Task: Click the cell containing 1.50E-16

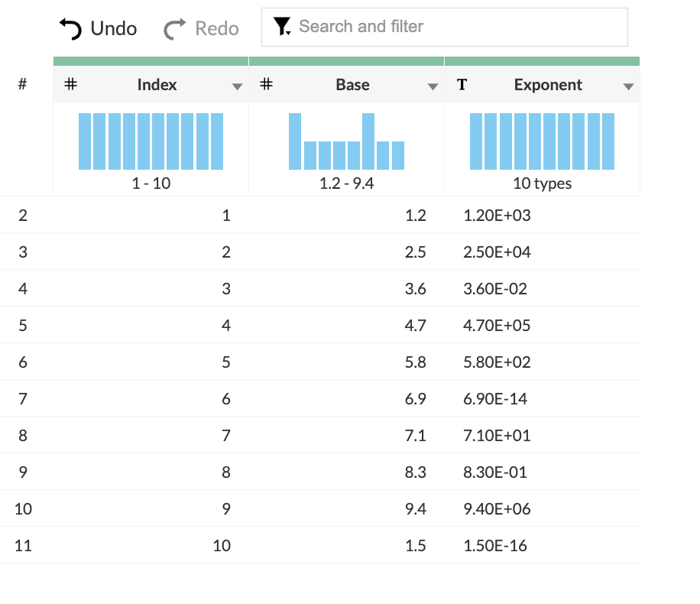Action: [495, 546]
